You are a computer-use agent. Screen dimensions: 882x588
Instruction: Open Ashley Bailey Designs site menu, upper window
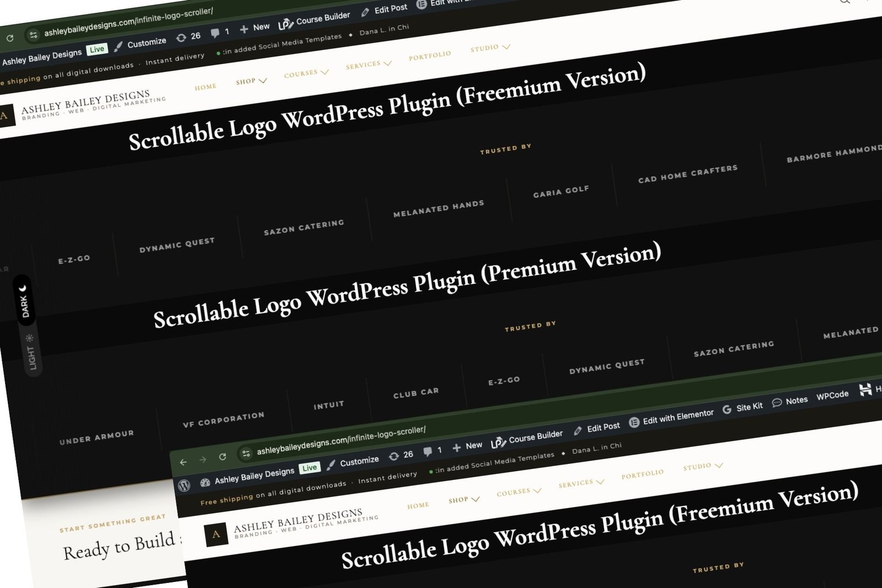[x=42, y=57]
